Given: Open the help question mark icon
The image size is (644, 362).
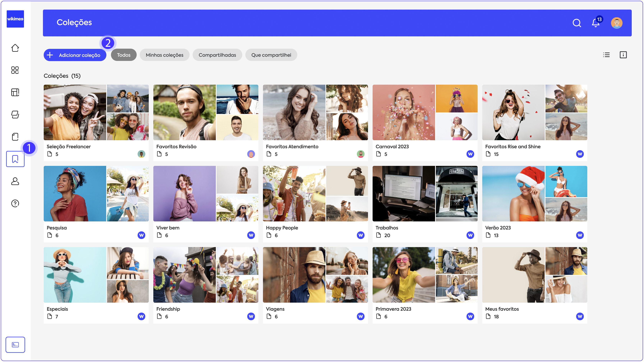Looking at the screenshot, I should [15, 203].
